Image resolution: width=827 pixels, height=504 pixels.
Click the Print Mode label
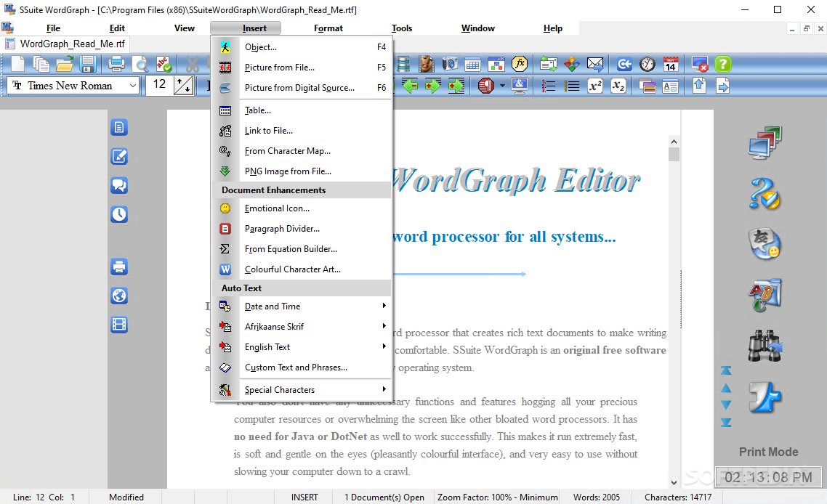(x=768, y=452)
